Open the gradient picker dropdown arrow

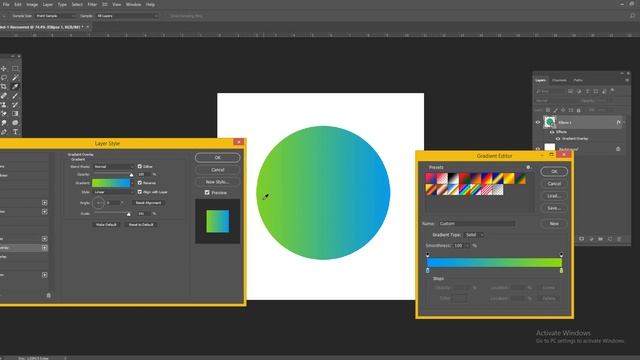132,183
